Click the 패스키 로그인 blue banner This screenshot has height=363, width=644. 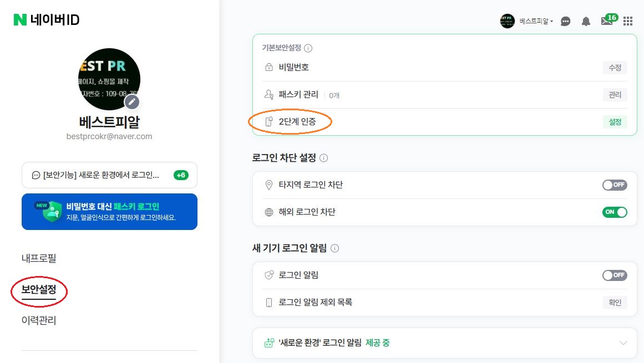pyautogui.click(x=109, y=212)
